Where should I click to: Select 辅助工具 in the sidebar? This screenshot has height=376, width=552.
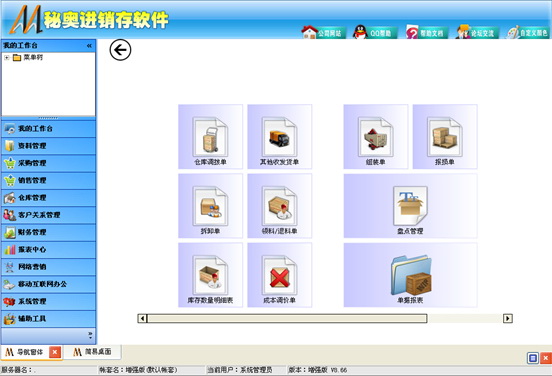click(49, 318)
